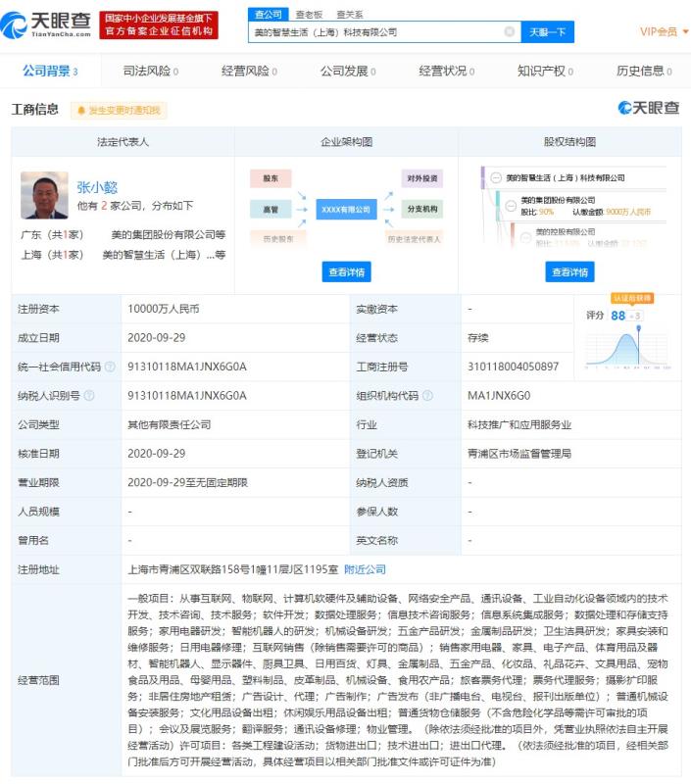Viewport: 691px width, 784px height.
Task: Click help icon beside 组织机构代码
Action: click(426, 396)
